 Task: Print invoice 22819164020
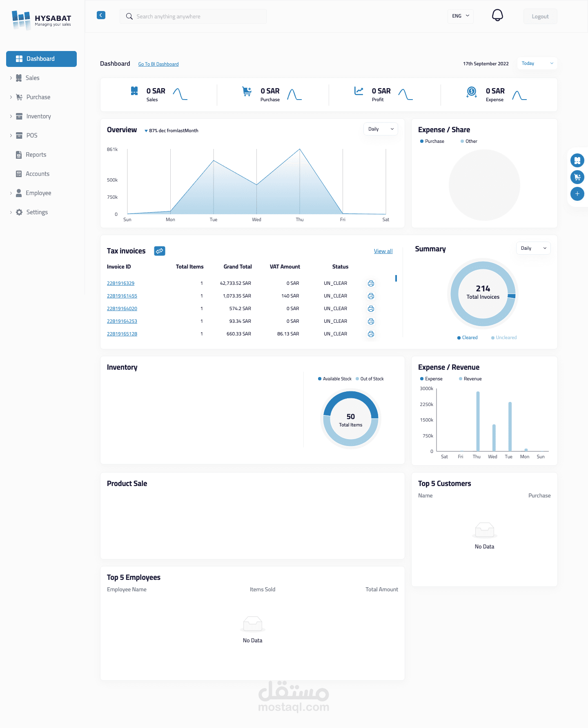(x=371, y=309)
